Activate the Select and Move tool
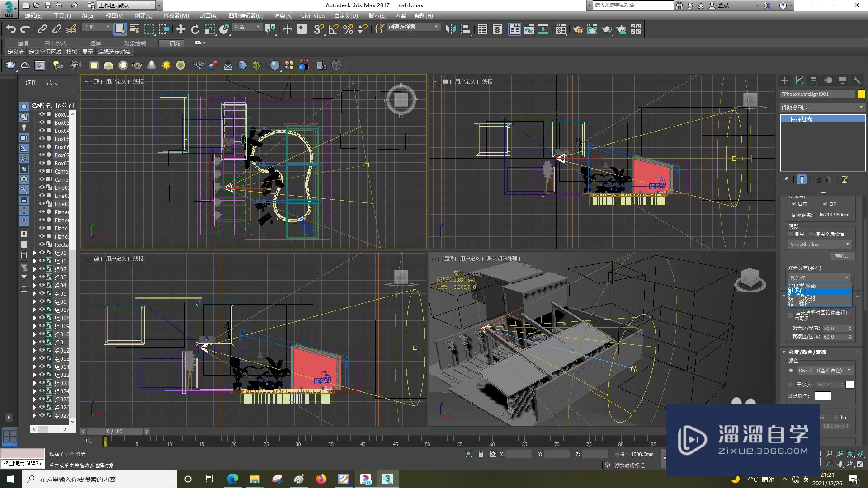The image size is (868, 489). click(180, 29)
